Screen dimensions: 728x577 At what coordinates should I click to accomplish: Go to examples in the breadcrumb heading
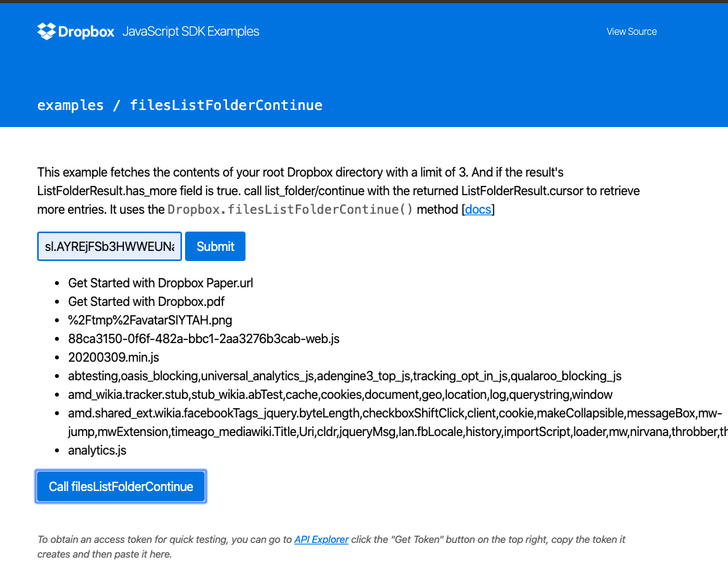70,105
